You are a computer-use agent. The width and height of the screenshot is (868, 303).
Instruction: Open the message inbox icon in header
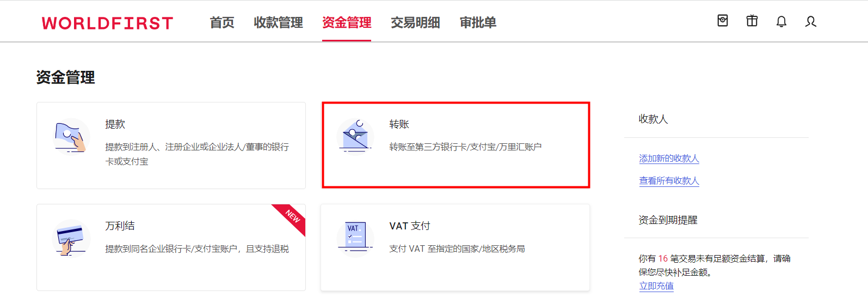[x=723, y=21]
